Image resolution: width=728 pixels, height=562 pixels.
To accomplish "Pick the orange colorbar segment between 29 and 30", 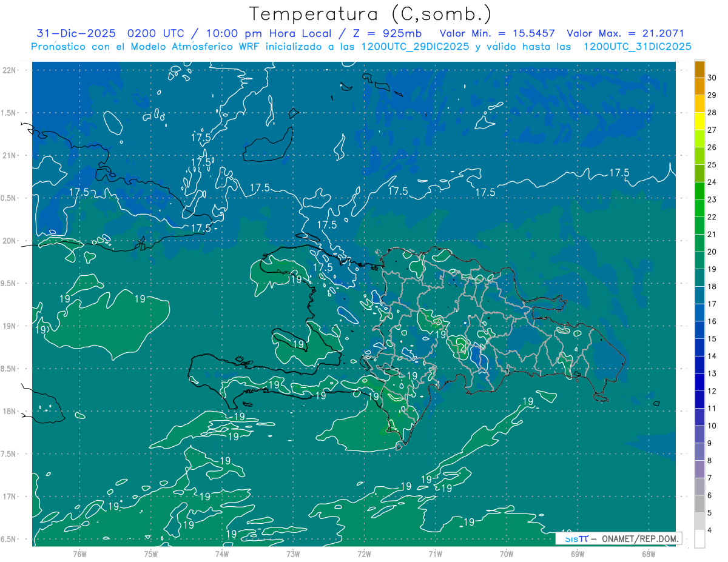I will point(699,87).
